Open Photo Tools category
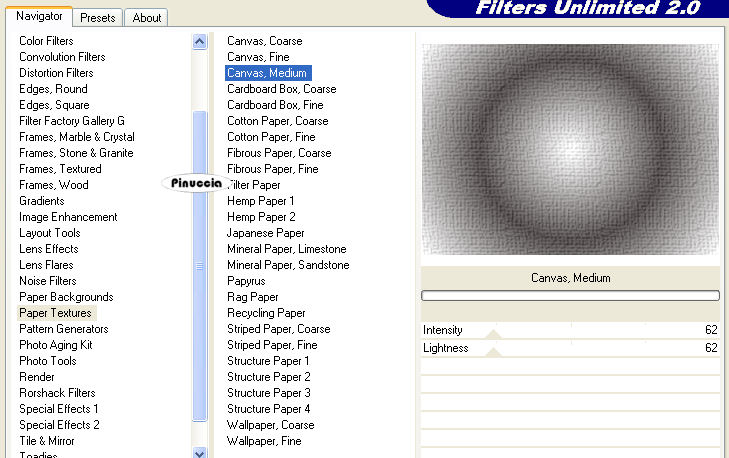The image size is (729, 458). pos(47,361)
